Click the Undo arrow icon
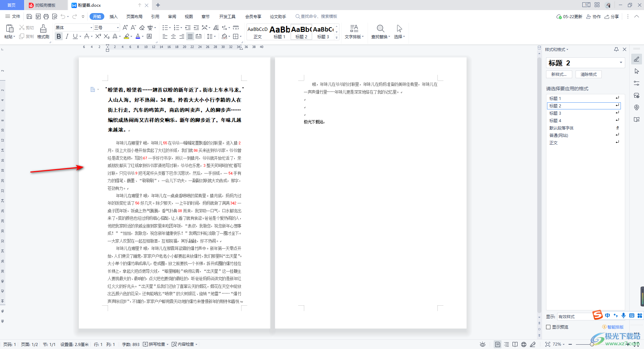Viewport: 644px width, 349px height. point(63,16)
